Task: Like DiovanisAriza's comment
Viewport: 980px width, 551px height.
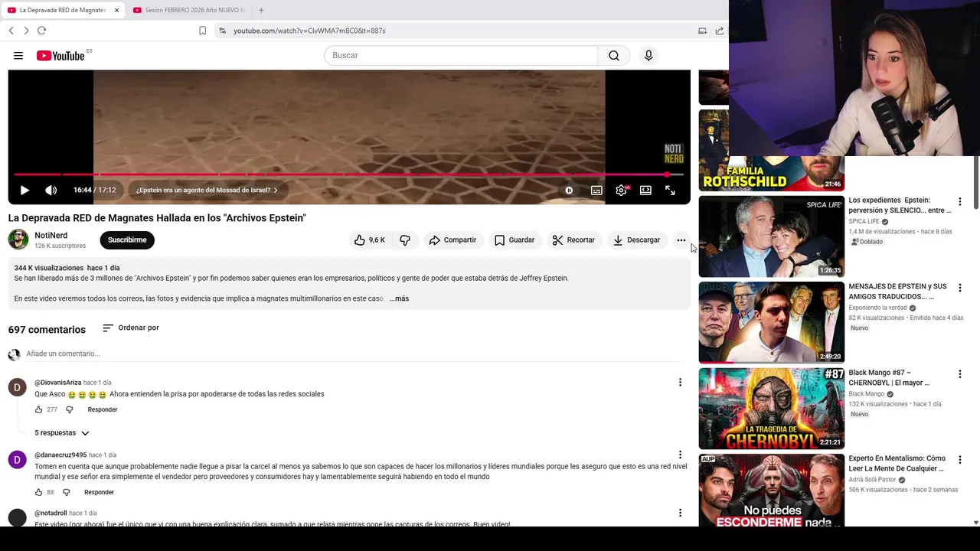Action: [x=38, y=409]
